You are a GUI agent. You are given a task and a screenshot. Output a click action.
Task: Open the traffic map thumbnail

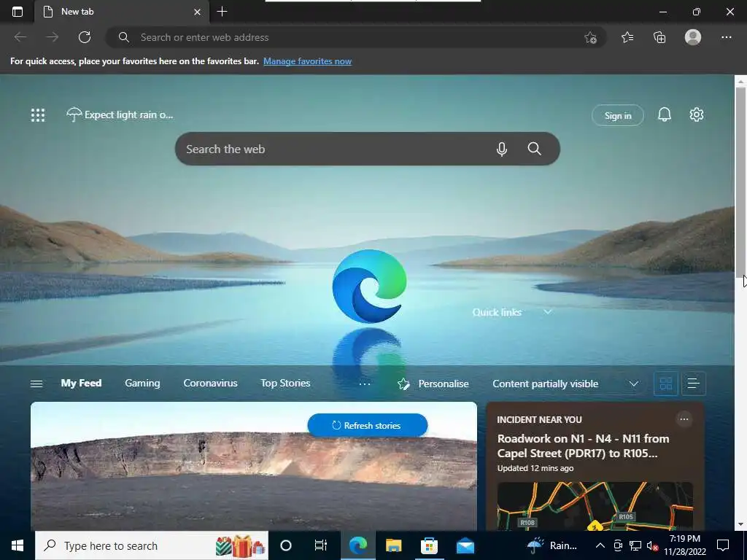tap(595, 506)
